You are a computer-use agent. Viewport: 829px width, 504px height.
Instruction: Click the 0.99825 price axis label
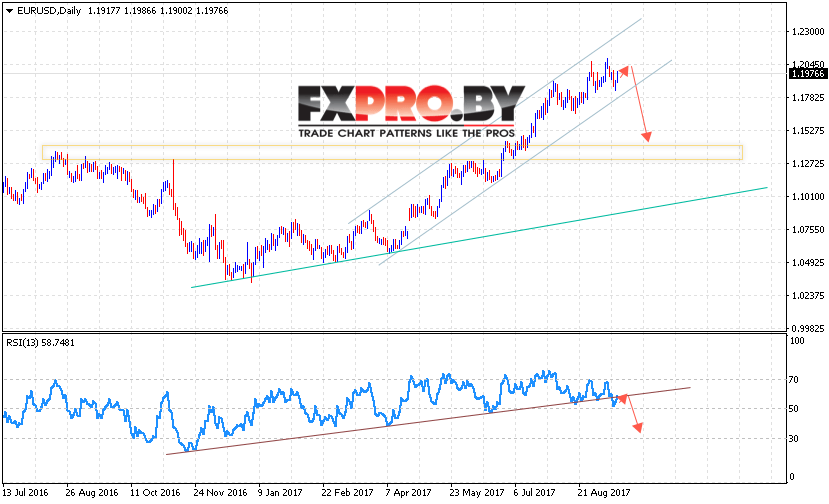tap(808, 328)
